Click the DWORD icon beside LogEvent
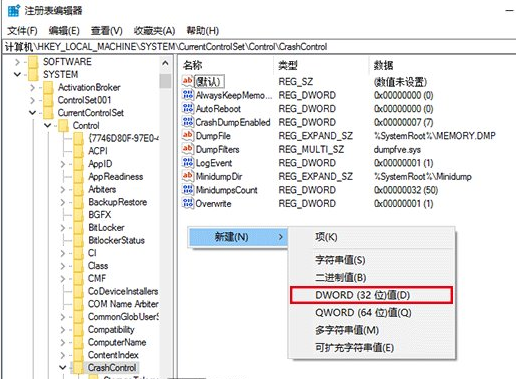The image size is (516, 379). 188,162
